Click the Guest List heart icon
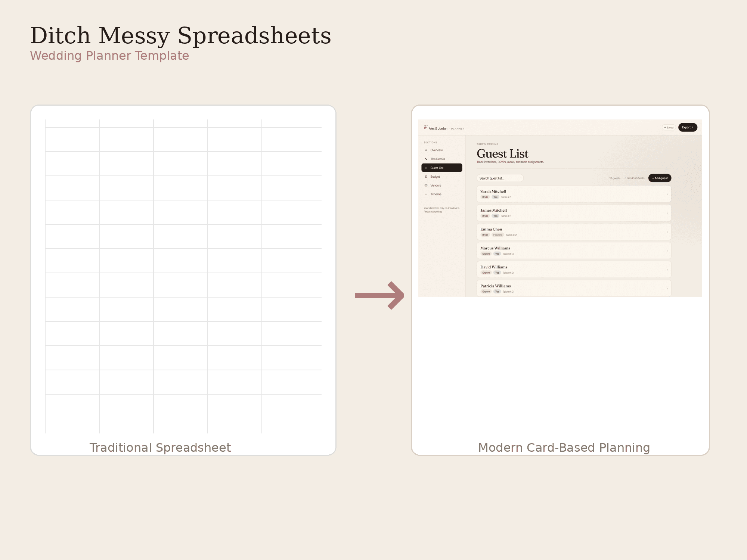 coord(426,168)
